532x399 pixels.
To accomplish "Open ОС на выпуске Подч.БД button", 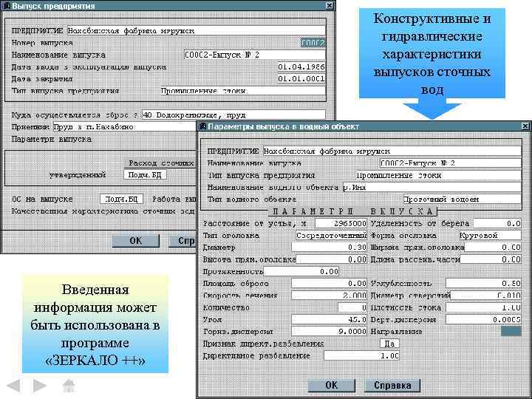I will coord(121,199).
